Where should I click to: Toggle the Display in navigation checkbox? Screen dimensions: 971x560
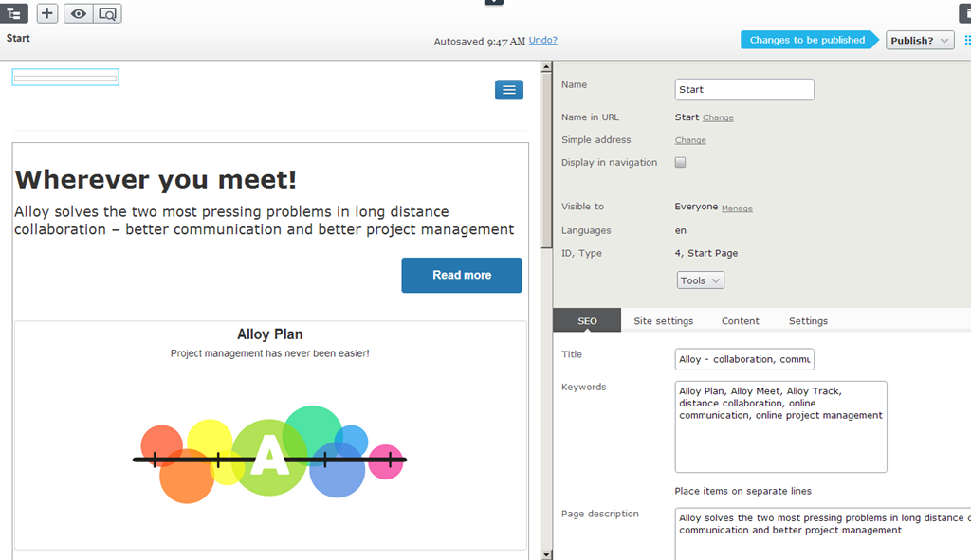tap(680, 163)
